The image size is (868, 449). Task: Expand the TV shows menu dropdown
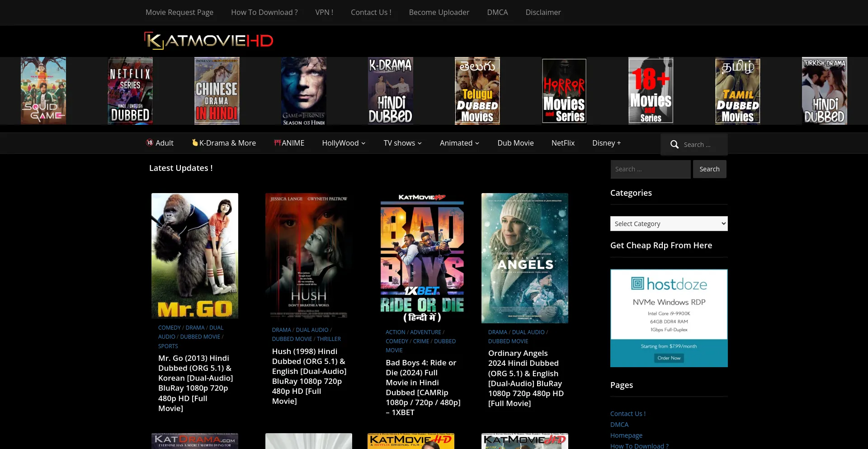click(x=403, y=143)
